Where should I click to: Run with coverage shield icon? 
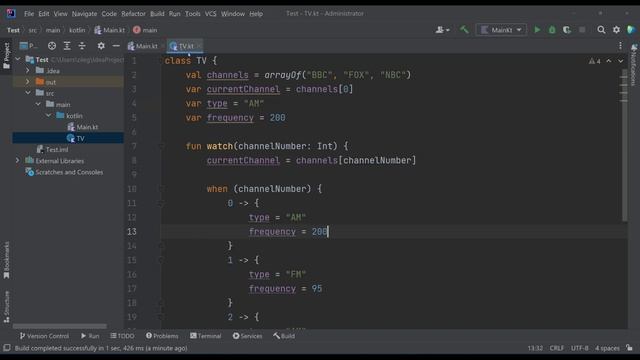coord(567,30)
